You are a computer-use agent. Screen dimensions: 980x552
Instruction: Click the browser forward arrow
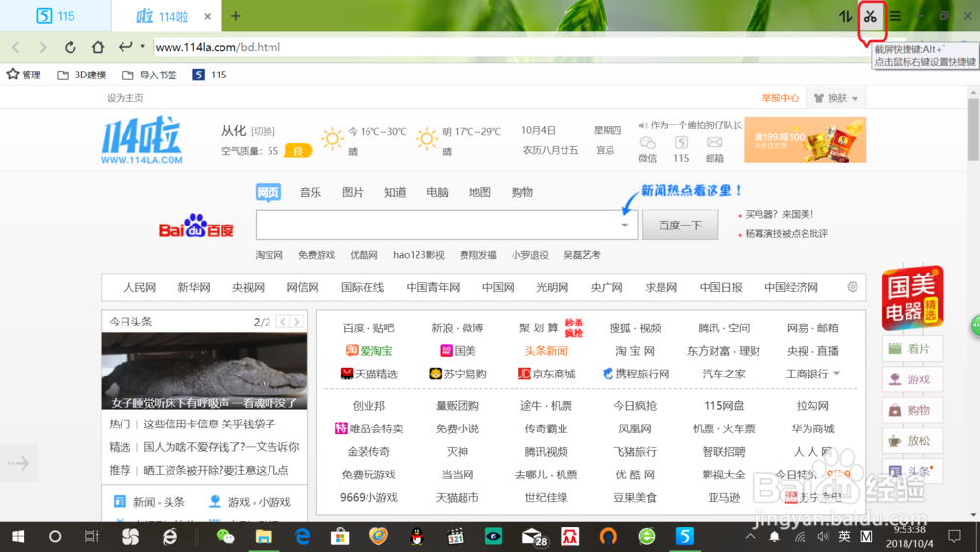tap(42, 47)
